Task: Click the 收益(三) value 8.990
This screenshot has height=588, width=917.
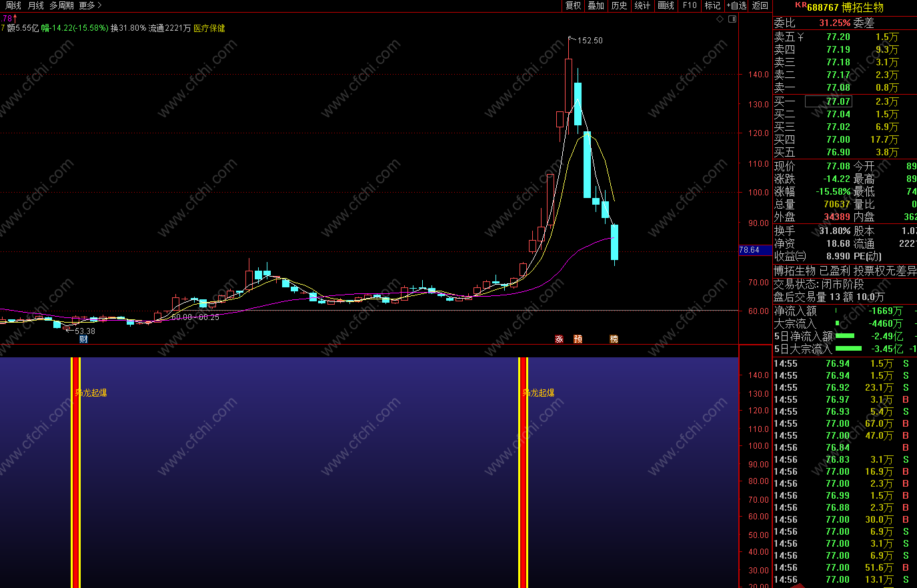Action: (x=838, y=256)
